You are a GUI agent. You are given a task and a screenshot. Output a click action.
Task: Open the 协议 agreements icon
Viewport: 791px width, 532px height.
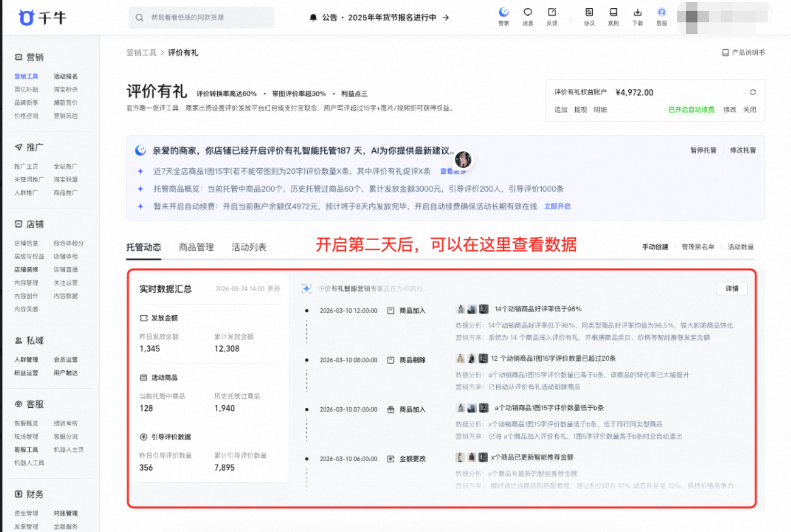[589, 12]
